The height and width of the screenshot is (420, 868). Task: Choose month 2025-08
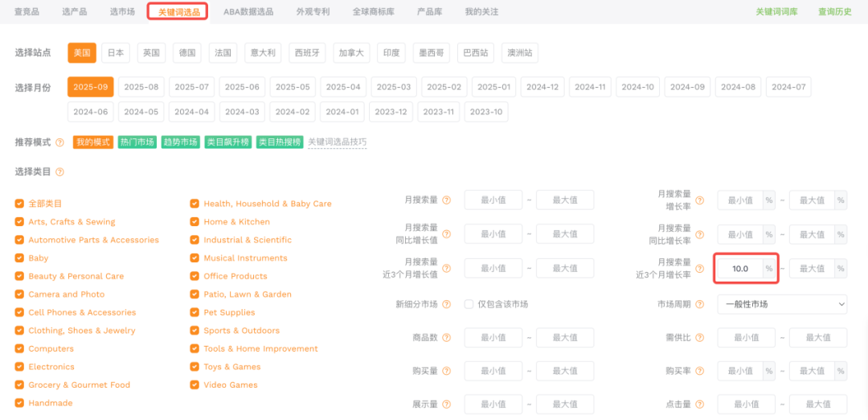pos(141,87)
